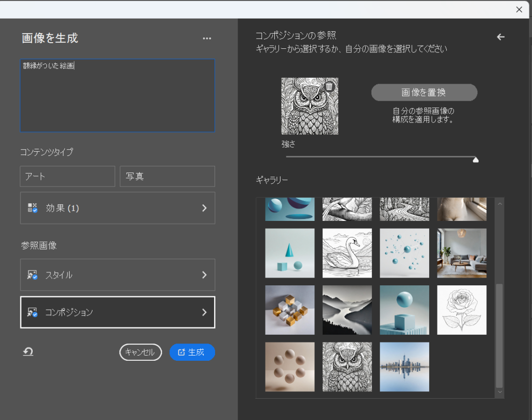
Task: Expand the コンポジション section chevron
Action: (x=204, y=312)
